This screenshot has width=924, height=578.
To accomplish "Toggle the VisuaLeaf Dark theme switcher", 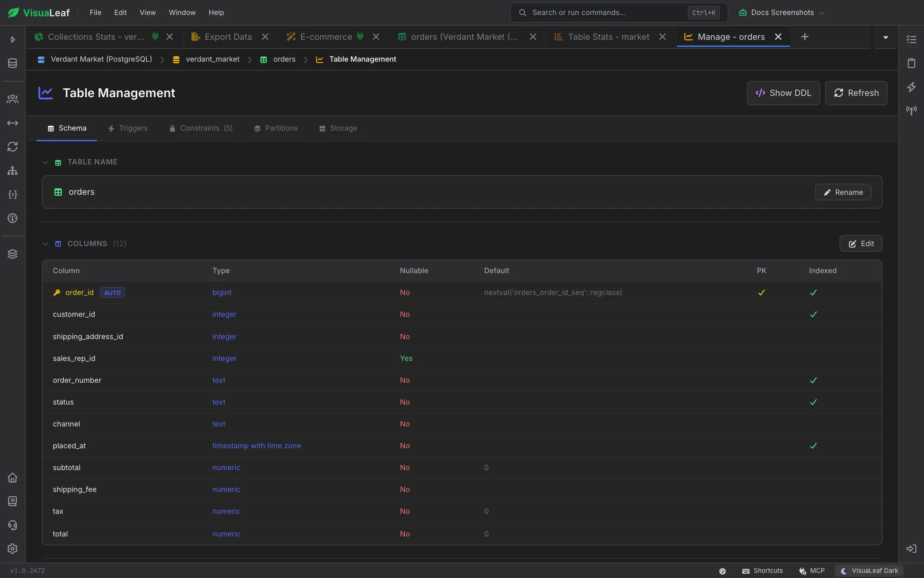I will tap(869, 571).
